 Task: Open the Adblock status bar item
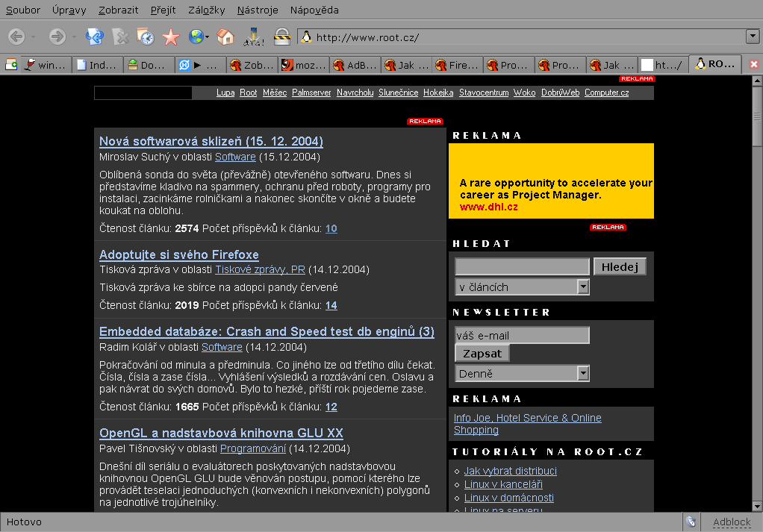732,522
